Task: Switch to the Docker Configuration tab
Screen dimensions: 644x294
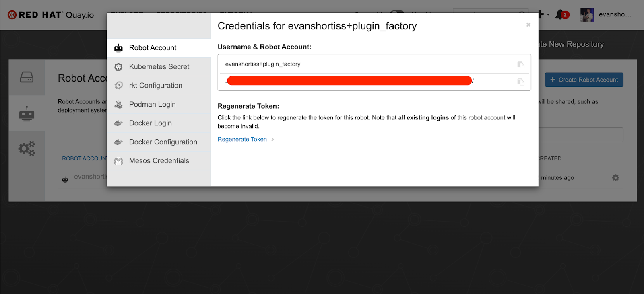Action: point(163,142)
